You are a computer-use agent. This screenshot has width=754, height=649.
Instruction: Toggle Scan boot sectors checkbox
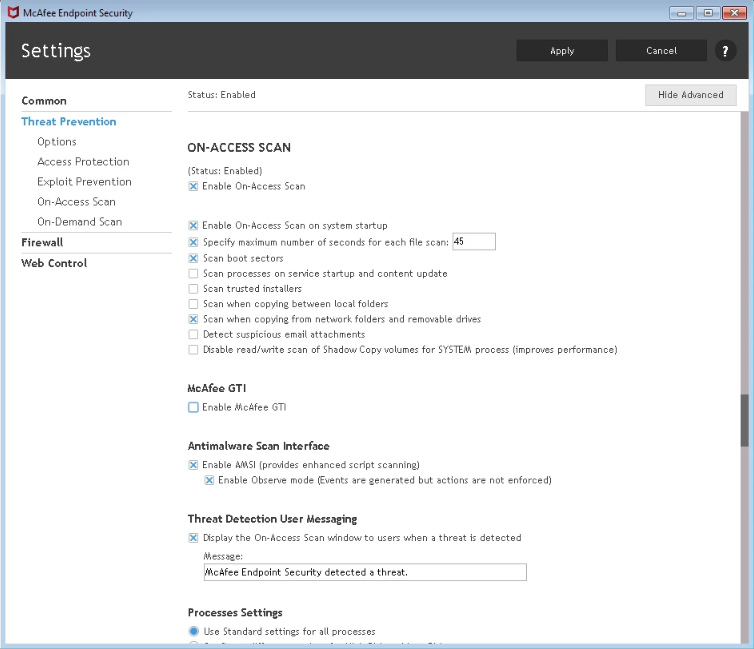pos(193,258)
